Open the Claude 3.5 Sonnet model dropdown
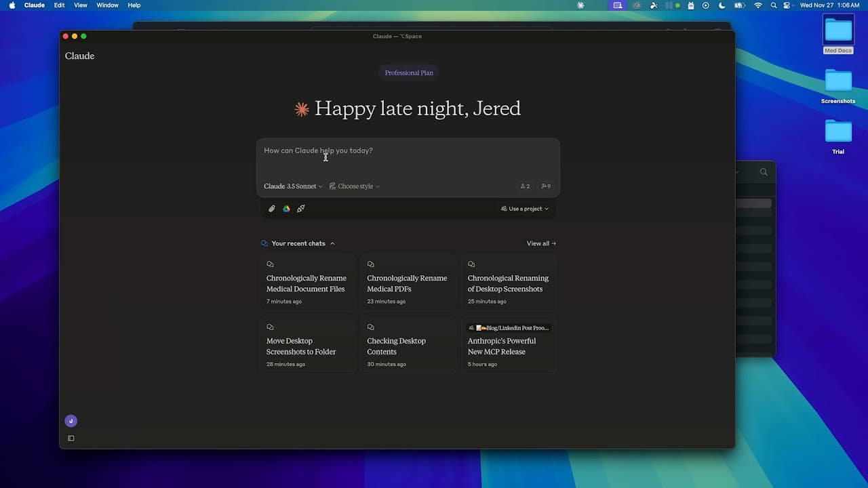The width and height of the screenshot is (868, 488). [x=293, y=186]
